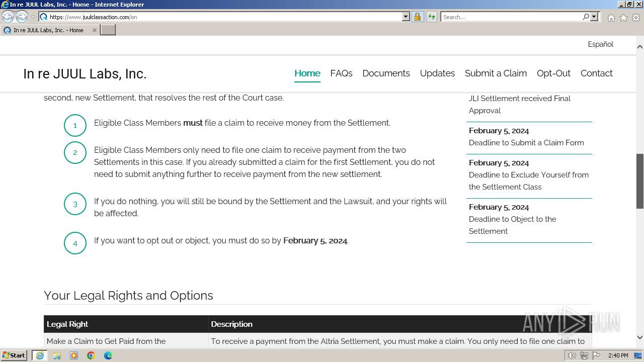The width and height of the screenshot is (644, 362).
Task: Expand the address bar autocomplete dropdown
Action: tap(406, 17)
